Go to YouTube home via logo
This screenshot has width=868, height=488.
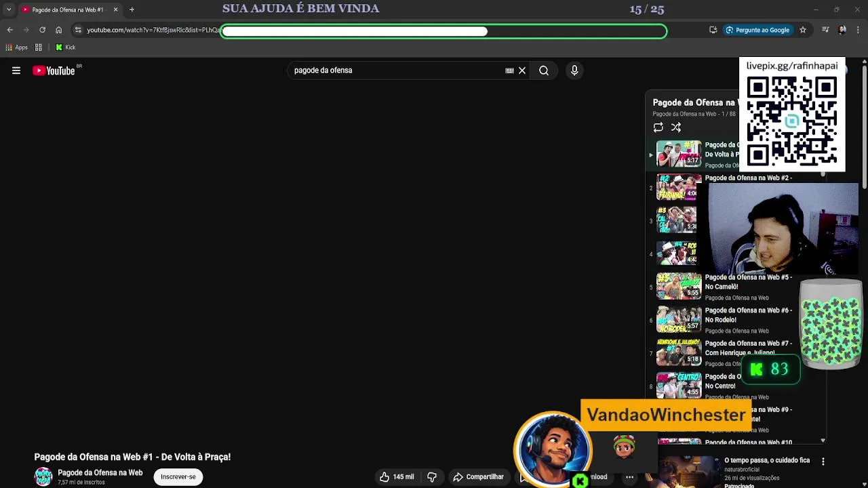pyautogui.click(x=54, y=70)
